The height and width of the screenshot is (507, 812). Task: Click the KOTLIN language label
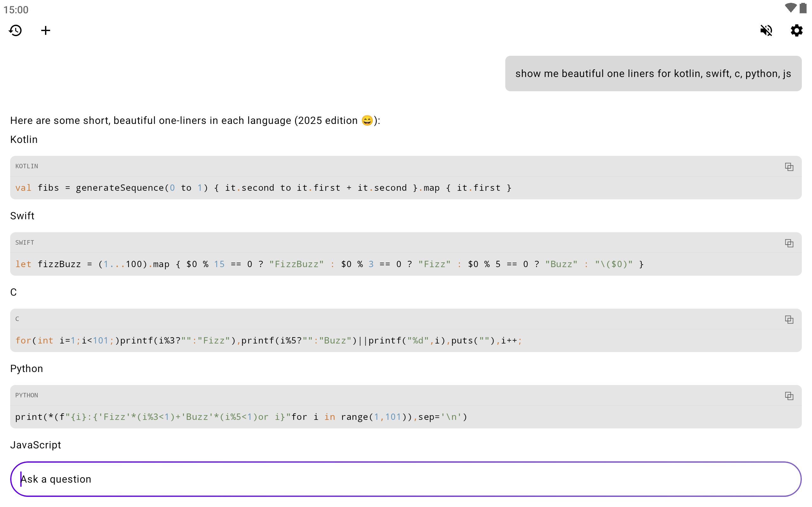point(27,166)
